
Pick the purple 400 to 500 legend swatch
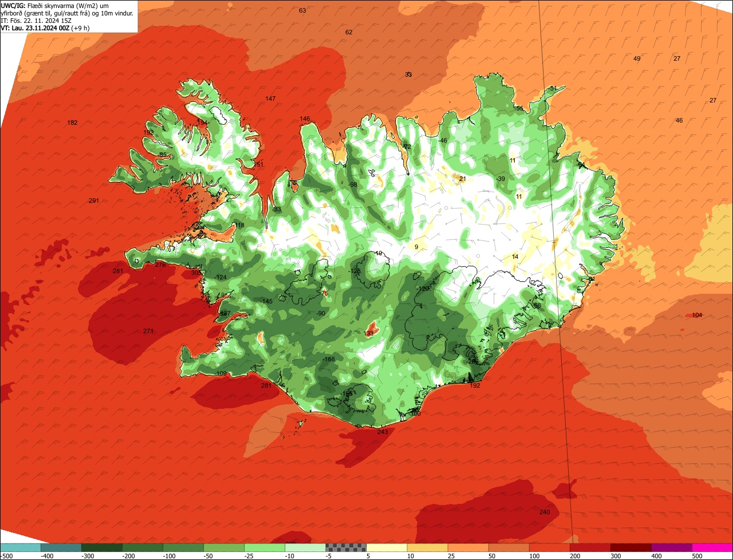click(x=672, y=548)
